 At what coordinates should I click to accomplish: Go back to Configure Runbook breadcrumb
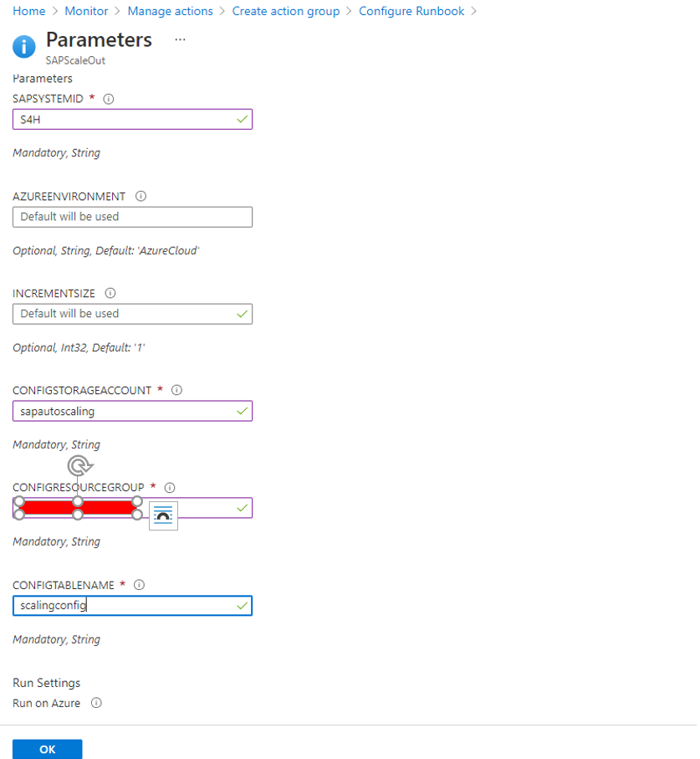411,11
